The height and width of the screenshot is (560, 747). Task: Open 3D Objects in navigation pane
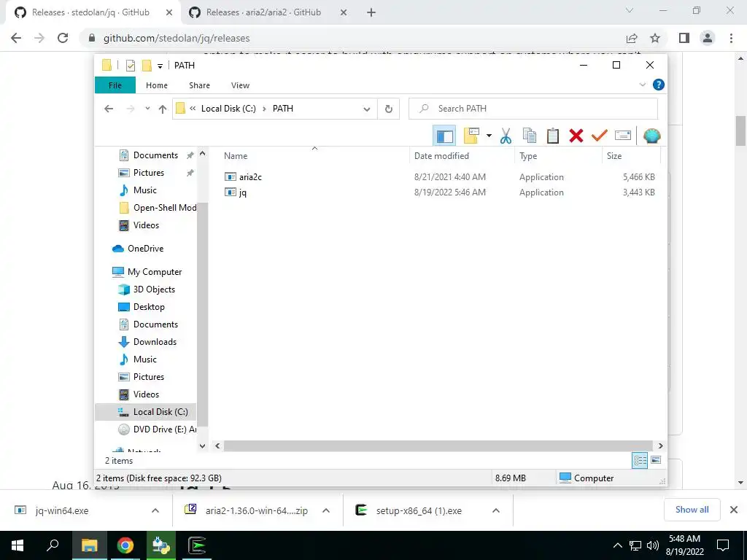coord(154,289)
